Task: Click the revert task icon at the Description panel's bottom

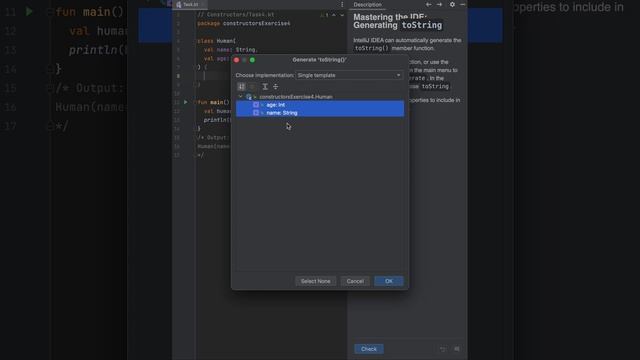Action: (443, 349)
